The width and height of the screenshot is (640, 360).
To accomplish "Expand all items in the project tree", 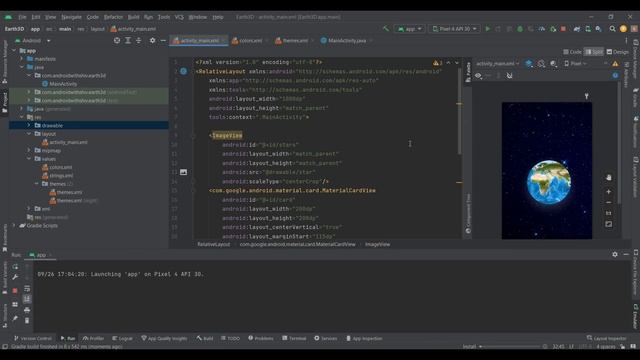I will (x=128, y=40).
